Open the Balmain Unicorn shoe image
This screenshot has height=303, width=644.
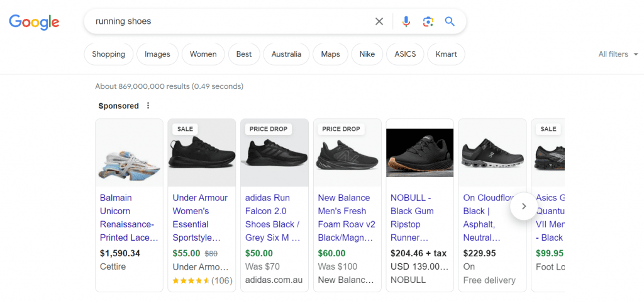[129, 153]
